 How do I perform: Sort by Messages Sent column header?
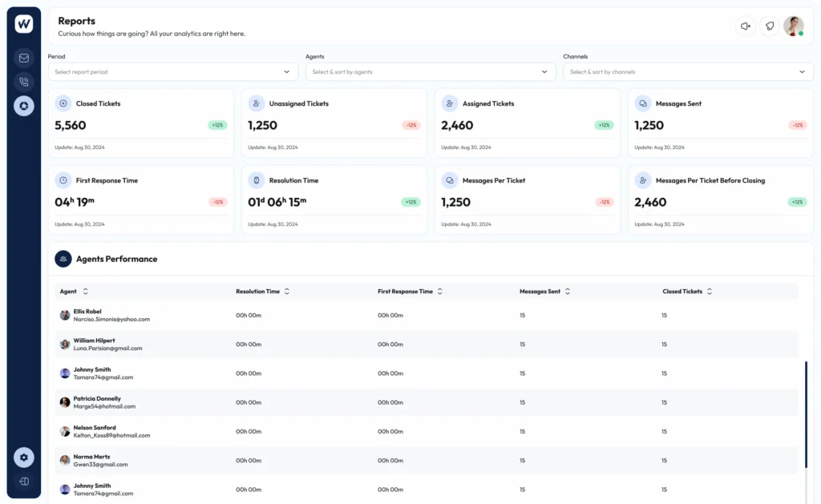pos(568,292)
